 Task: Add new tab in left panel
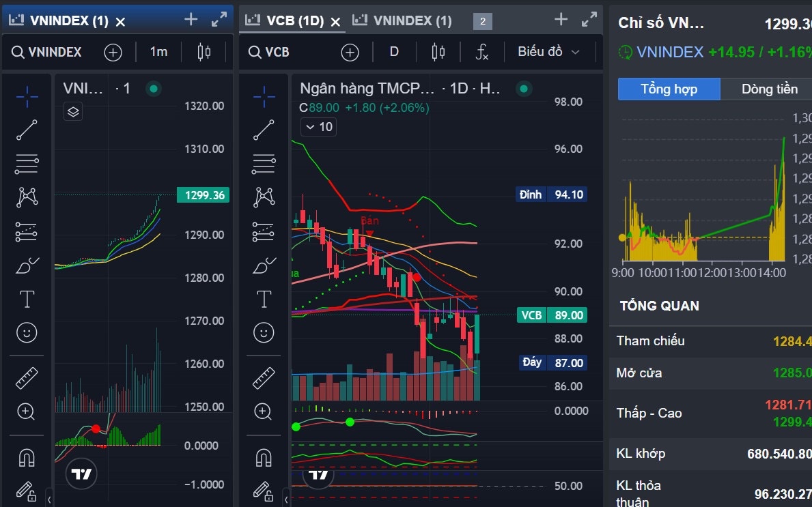[x=191, y=20]
